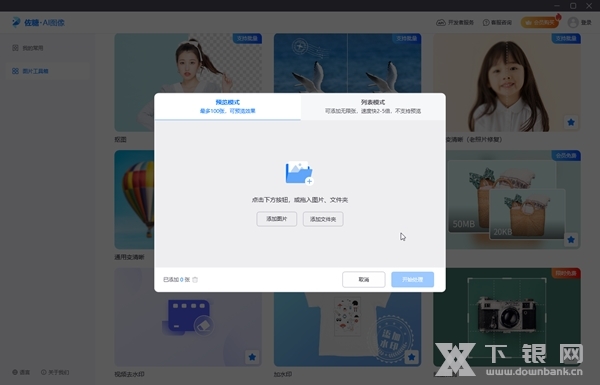
Task: Click the orange 会员购买 button
Action: pyautogui.click(x=540, y=23)
